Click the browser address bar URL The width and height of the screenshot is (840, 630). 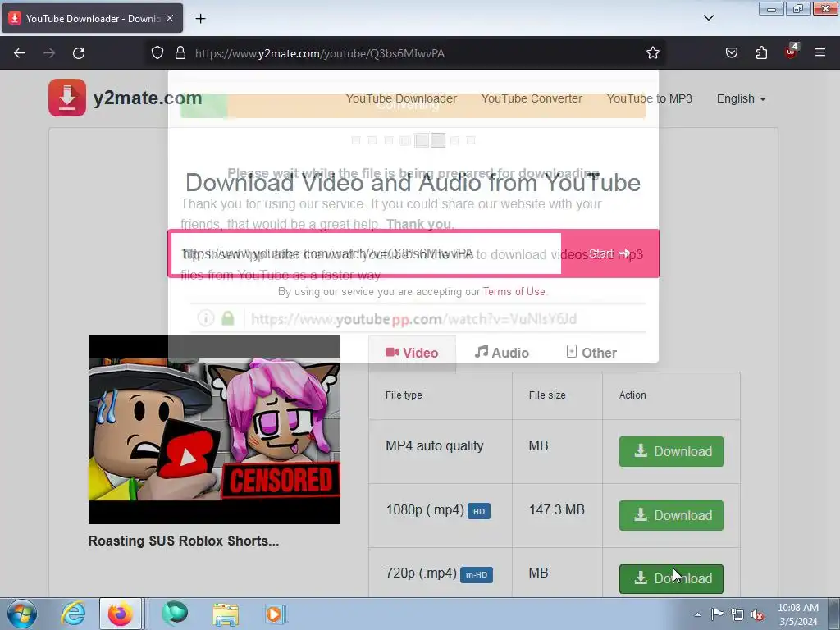(320, 53)
